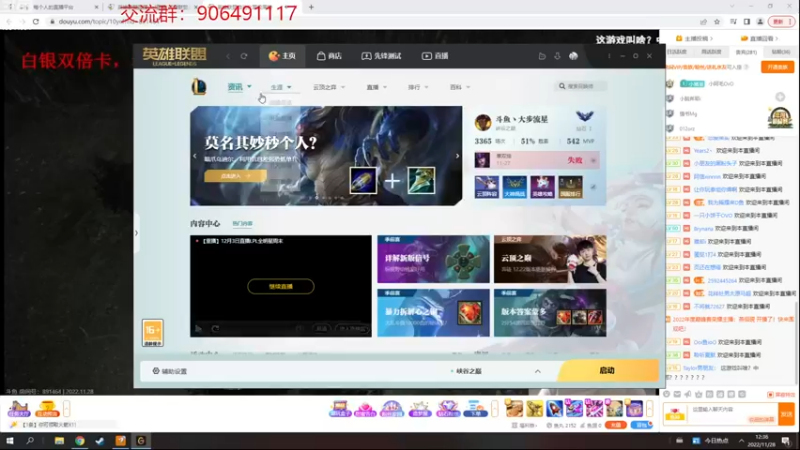Show next banner with right arrow
800x450 pixels.
click(457, 156)
